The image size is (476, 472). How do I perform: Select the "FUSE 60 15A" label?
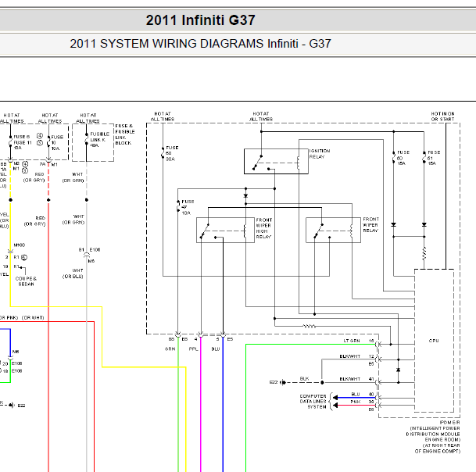pyautogui.click(x=403, y=158)
